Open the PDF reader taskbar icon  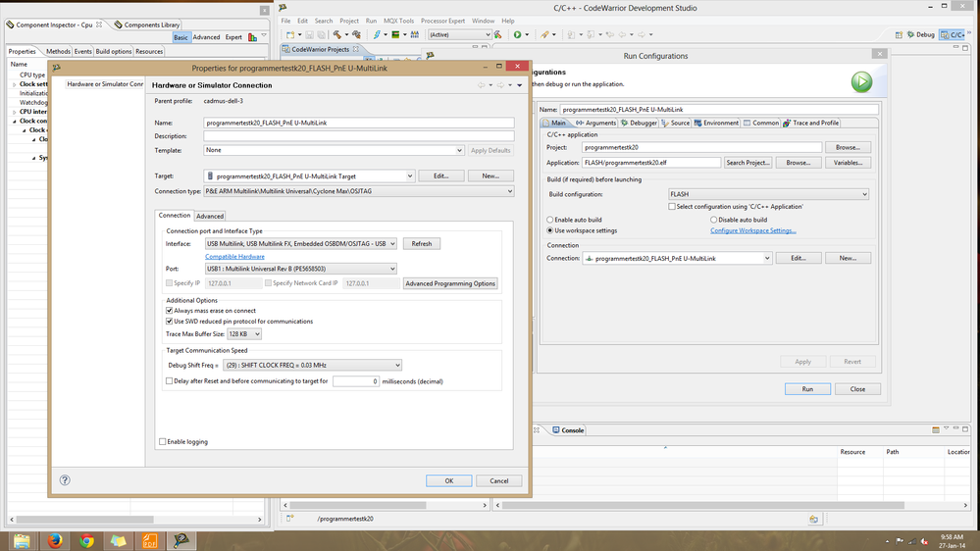[x=150, y=541]
